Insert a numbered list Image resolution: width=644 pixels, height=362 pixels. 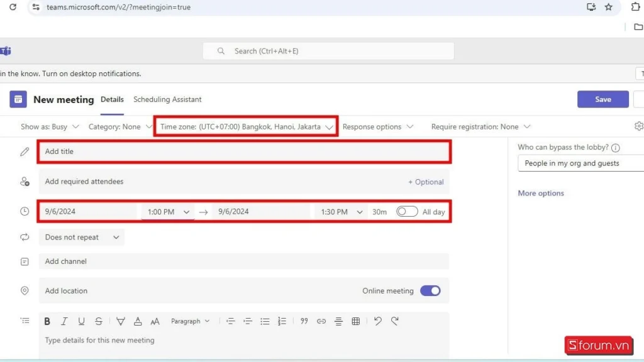282,321
